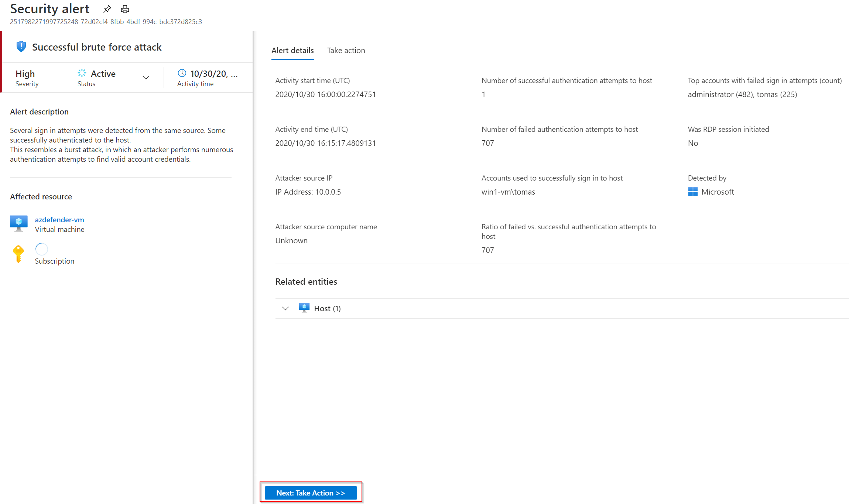
Task: Click the Host entity computer icon
Action: 304,308
